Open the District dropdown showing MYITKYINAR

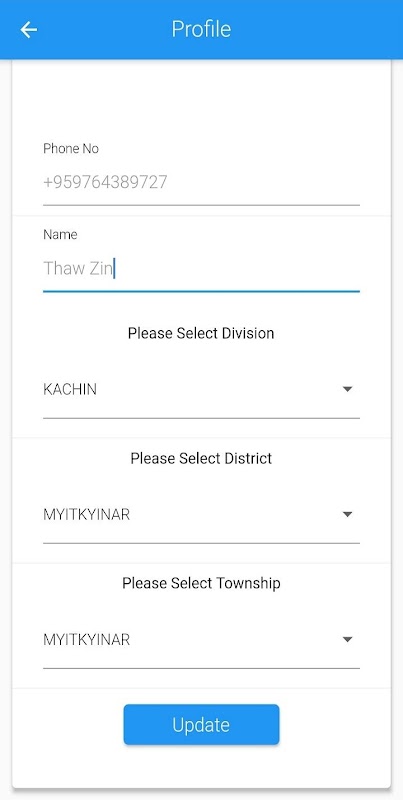(x=201, y=515)
